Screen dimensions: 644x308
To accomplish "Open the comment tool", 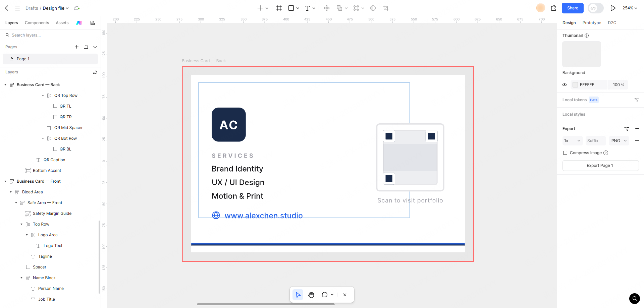I will (x=324, y=295).
